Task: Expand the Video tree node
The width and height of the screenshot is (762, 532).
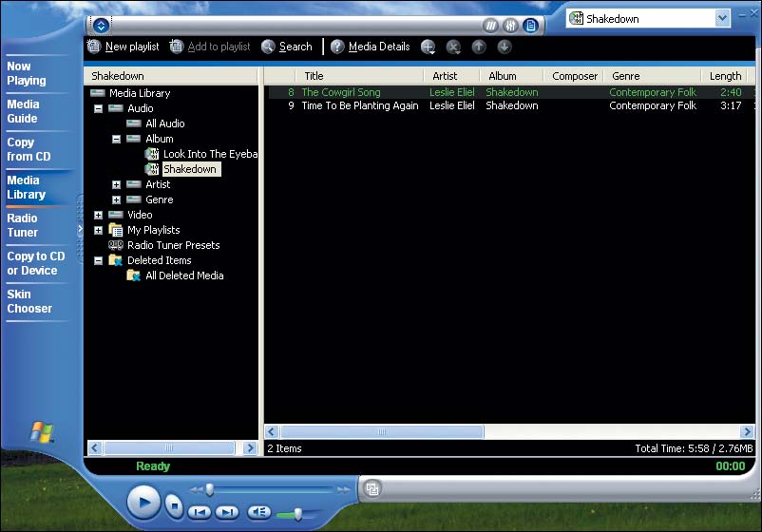Action: 98,215
